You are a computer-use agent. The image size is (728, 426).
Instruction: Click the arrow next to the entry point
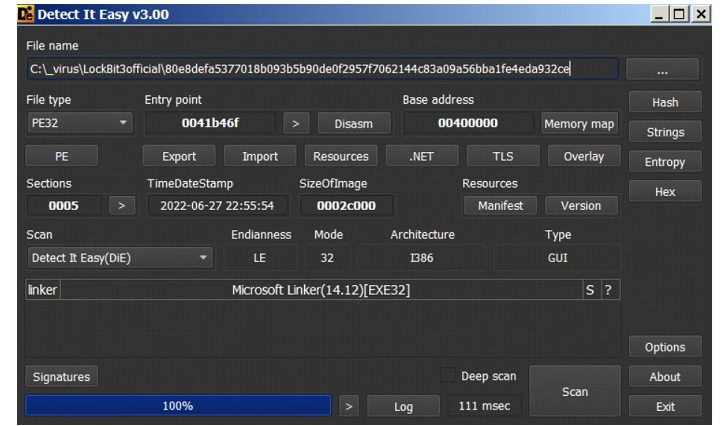tap(296, 123)
